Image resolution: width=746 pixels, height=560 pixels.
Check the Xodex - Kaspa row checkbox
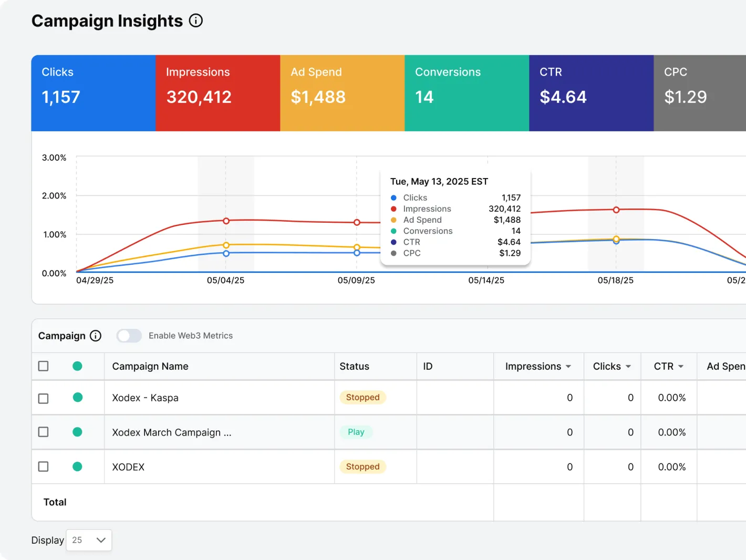click(x=44, y=398)
